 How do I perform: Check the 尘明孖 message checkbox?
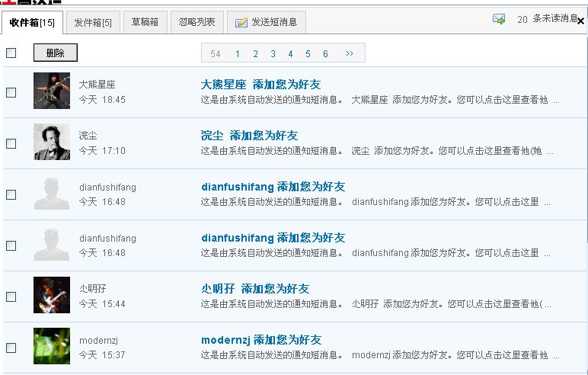(x=11, y=296)
